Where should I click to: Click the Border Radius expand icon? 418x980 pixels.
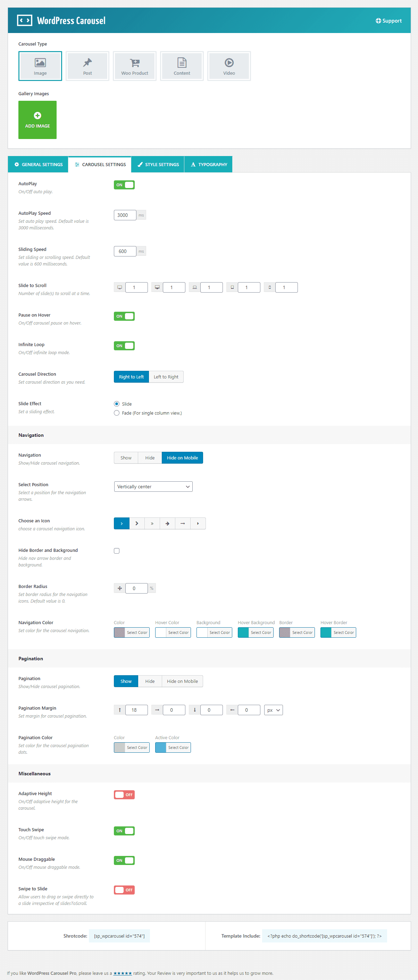tap(119, 588)
